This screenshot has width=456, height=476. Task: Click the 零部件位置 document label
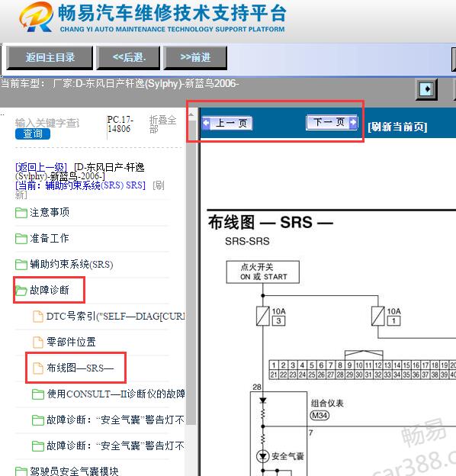pos(71,342)
